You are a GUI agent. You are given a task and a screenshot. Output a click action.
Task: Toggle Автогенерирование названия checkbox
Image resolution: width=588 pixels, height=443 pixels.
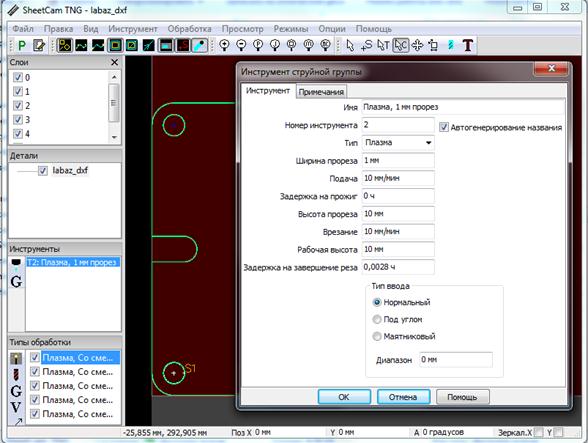[x=444, y=127]
